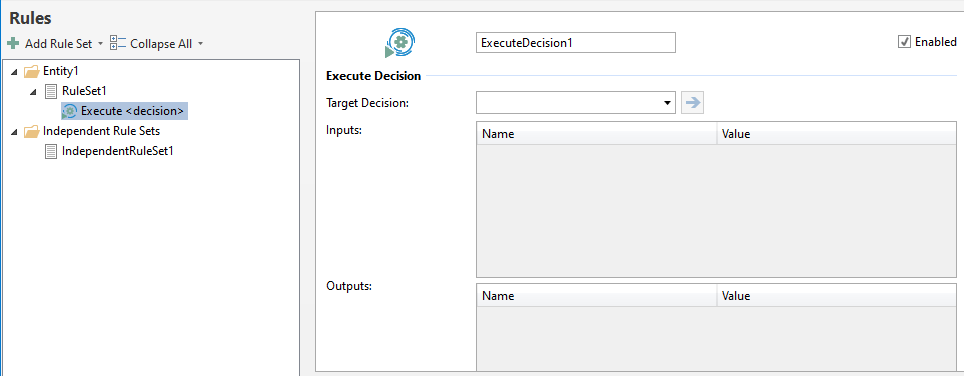964x376 pixels.
Task: Click the RuleSet1 document icon
Action: (52, 91)
